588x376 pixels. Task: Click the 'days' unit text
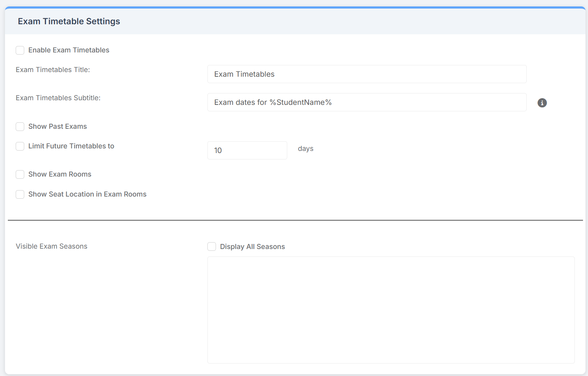coord(305,149)
